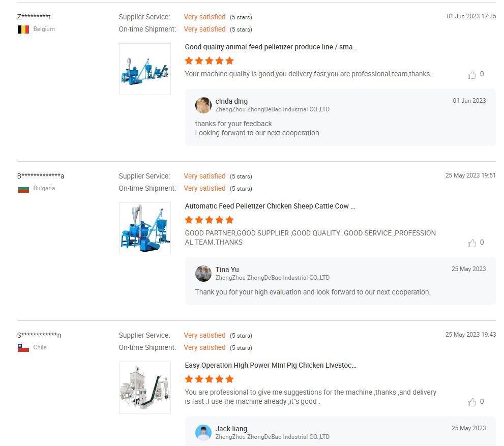504x446 pixels.
Task: Like the Belgium buyer's review with thumbs-up
Action: click(x=472, y=75)
